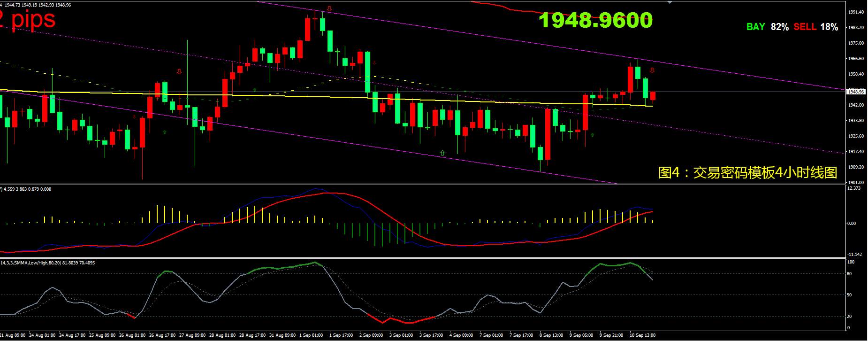Click the 9 Sep 05:00 time label
This screenshot has height=341, width=868.
coord(582,335)
